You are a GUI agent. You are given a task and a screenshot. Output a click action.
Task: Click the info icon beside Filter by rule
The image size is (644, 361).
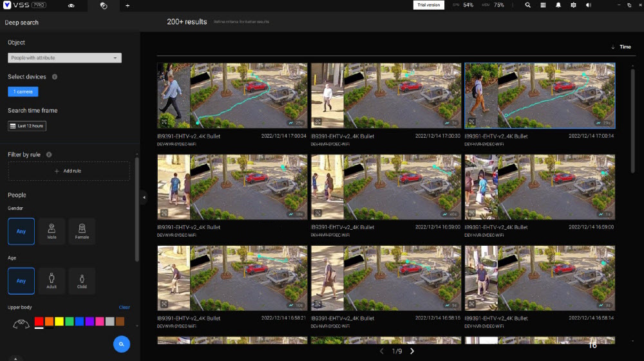(x=50, y=154)
